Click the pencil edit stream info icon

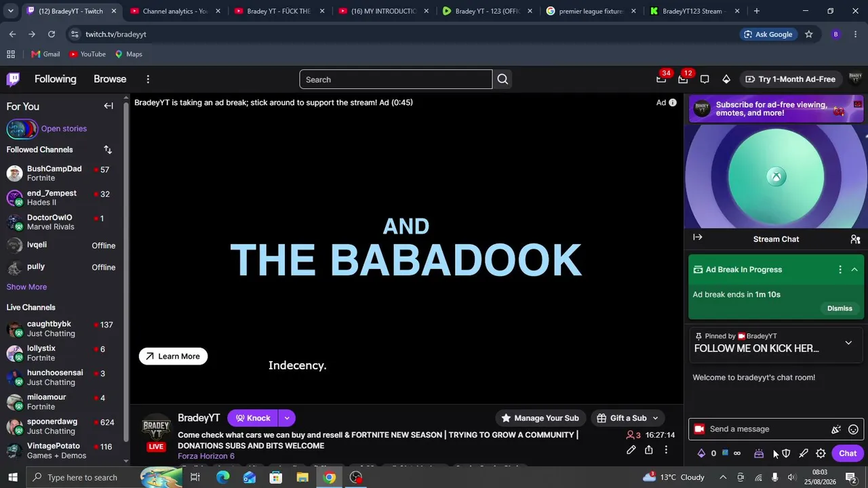[x=631, y=450]
